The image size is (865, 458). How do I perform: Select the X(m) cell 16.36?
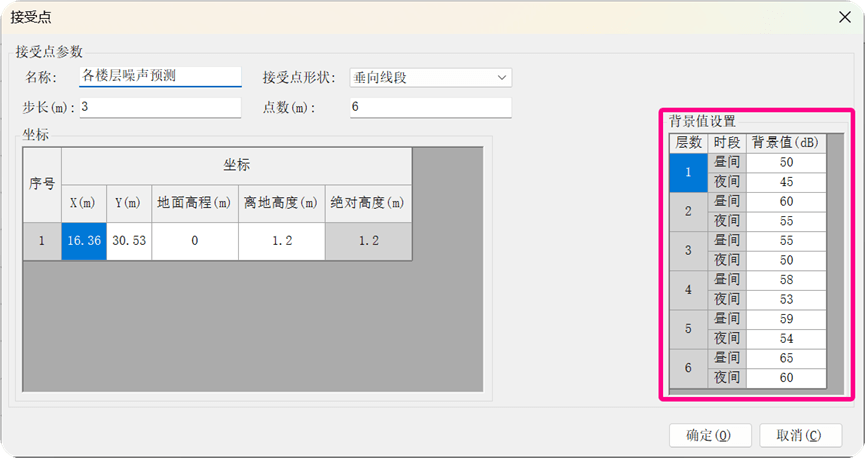point(84,241)
